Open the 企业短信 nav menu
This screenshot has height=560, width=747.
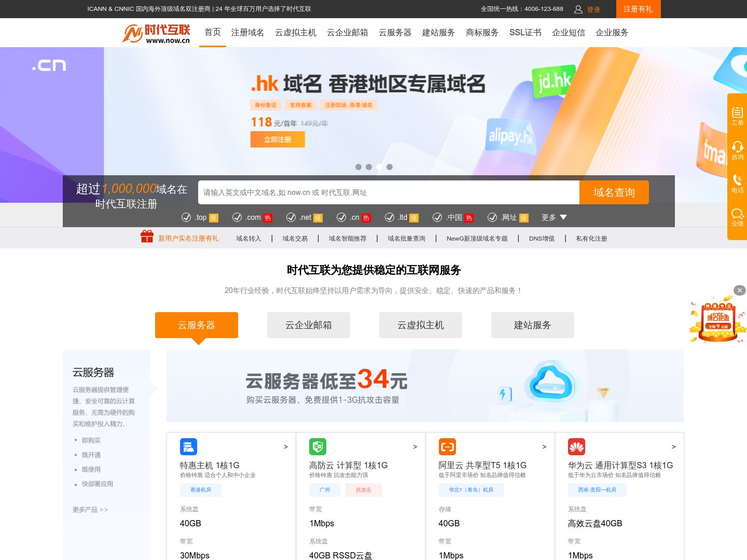pos(569,32)
